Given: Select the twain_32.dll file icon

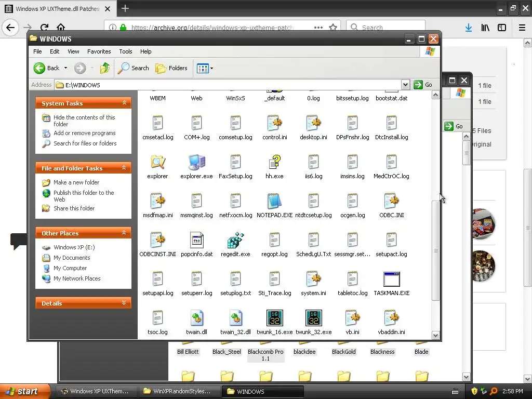Looking at the screenshot, I should coord(235,318).
